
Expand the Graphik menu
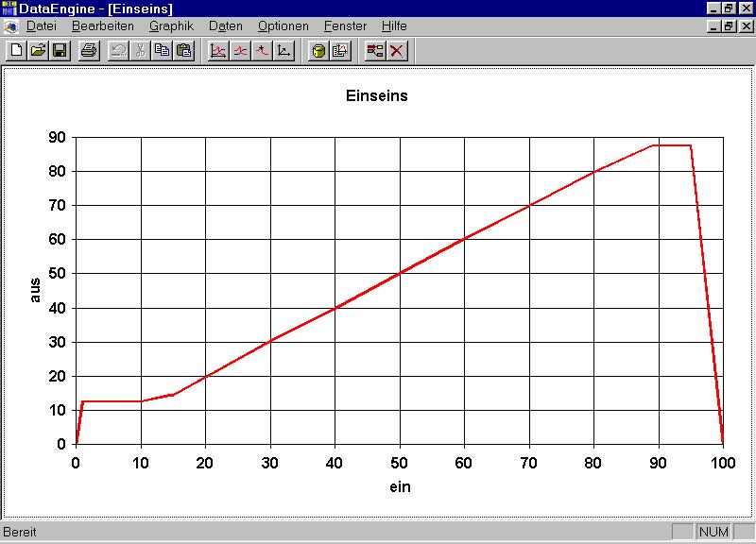tap(171, 26)
